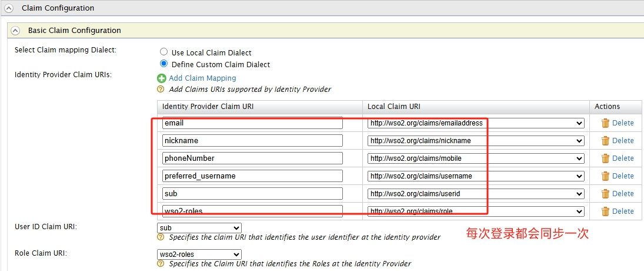Open the User ID Claim URI dropdown

199,228
